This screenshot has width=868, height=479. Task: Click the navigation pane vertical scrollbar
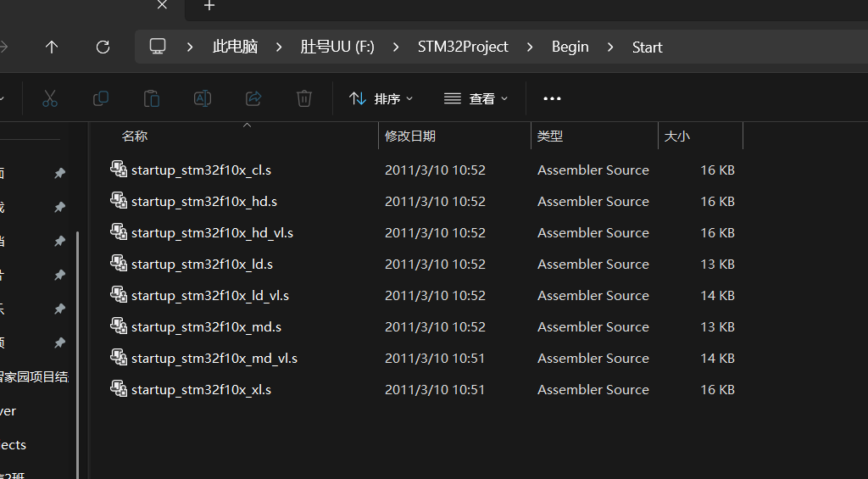77,354
